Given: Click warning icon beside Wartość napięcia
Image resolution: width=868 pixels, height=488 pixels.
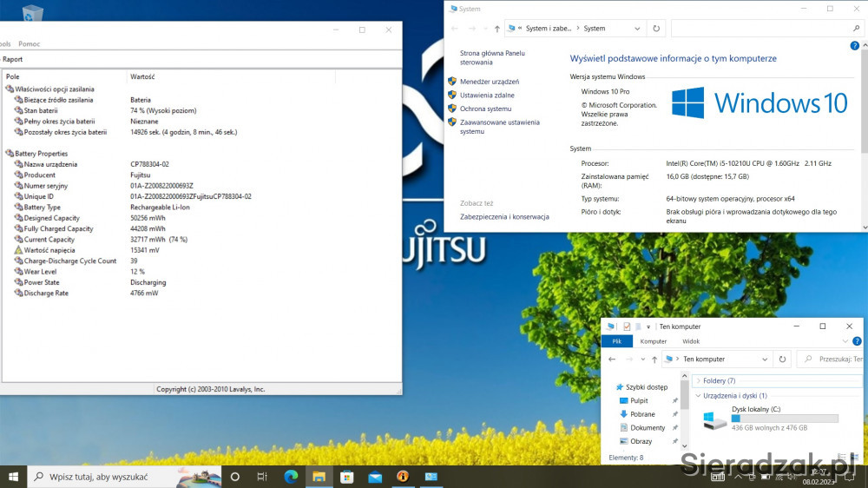Looking at the screenshot, I should (x=18, y=250).
